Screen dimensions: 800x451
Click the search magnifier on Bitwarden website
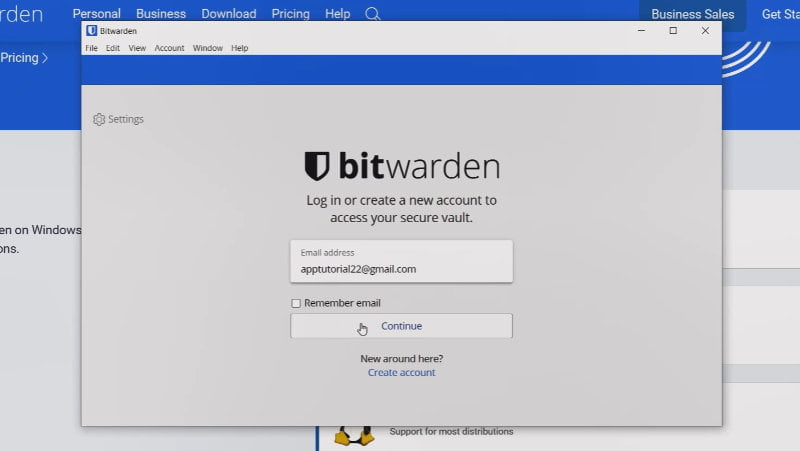(x=372, y=14)
